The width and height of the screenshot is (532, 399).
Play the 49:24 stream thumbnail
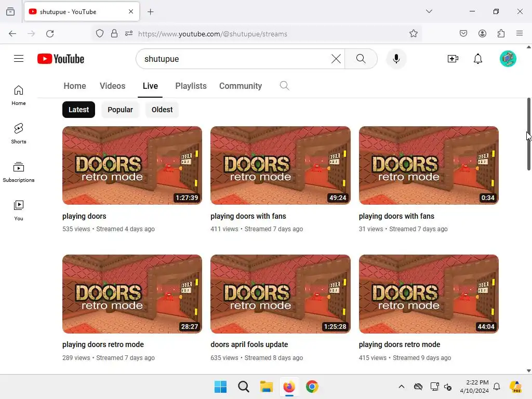point(280,165)
